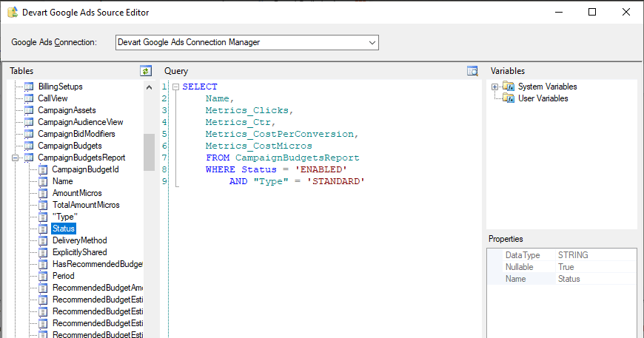
Task: Expand the System Variables node
Action: 495,87
